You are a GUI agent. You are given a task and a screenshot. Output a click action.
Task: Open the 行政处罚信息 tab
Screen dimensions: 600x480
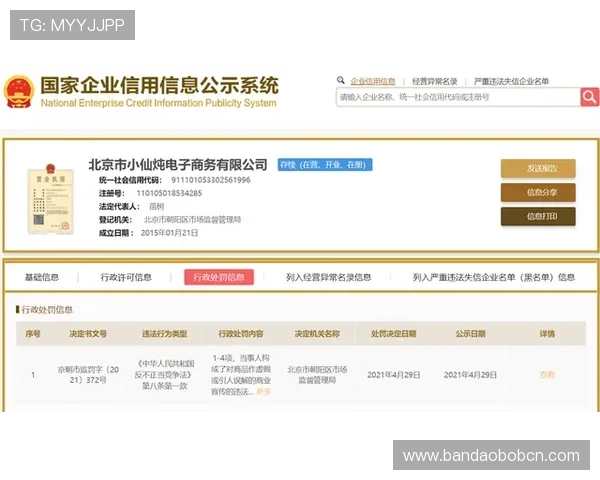coord(219,277)
